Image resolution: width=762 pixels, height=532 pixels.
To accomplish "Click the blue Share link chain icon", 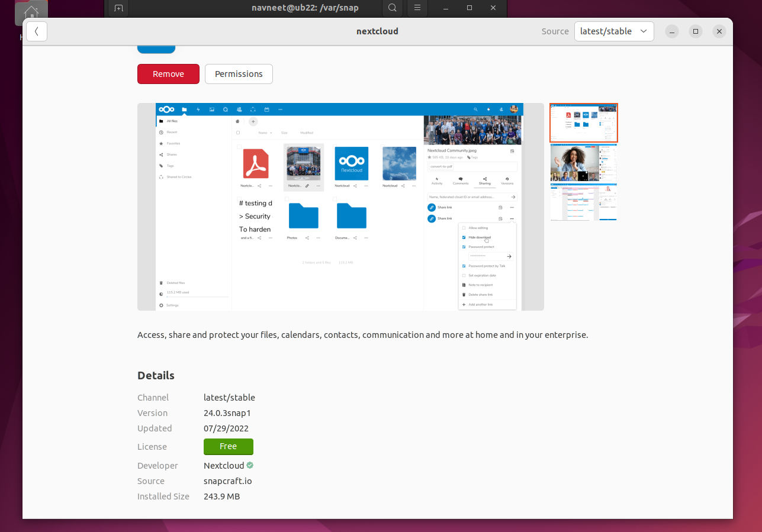I will click(431, 208).
